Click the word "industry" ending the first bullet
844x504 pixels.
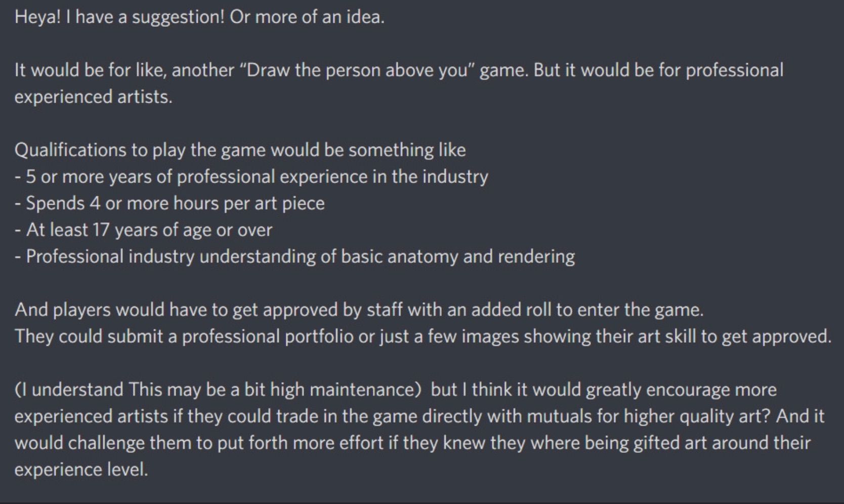[455, 176]
